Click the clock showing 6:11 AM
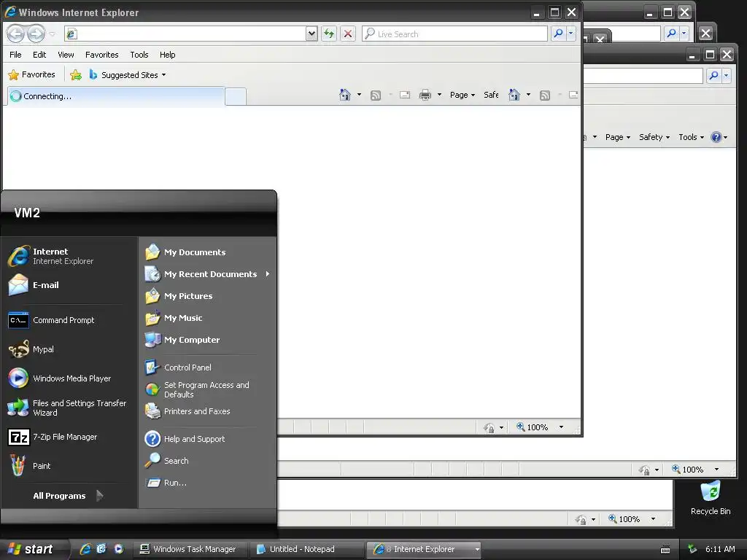Screen dimensions: 747x560 [x=720, y=549]
